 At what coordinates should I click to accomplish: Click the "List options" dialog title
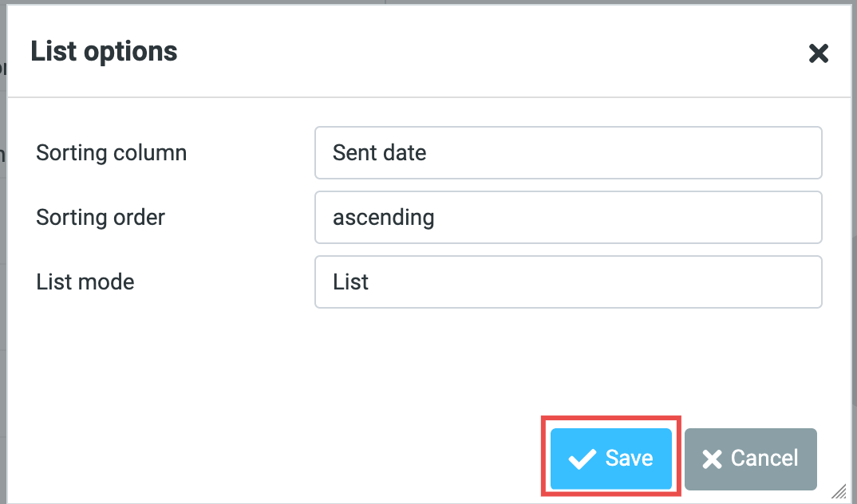104,51
